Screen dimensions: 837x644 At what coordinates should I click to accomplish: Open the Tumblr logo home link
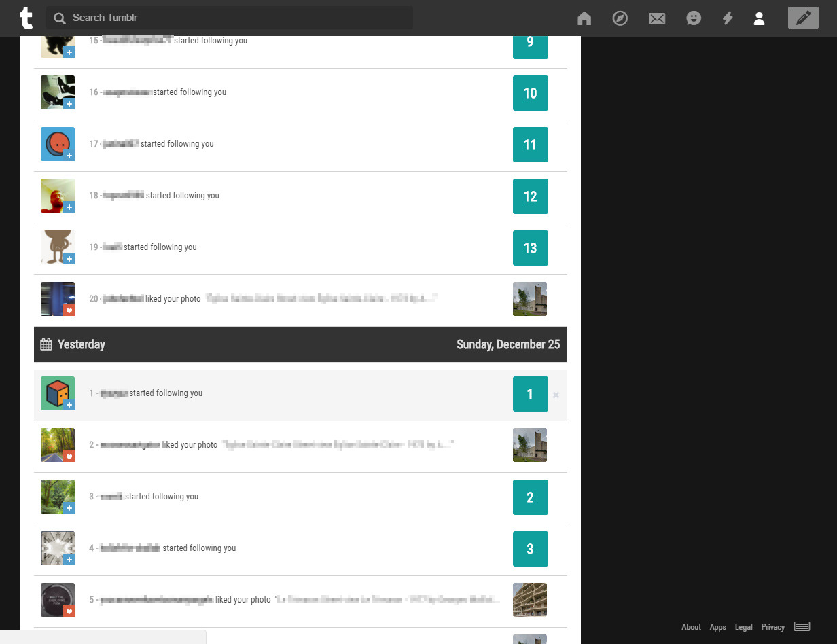26,18
